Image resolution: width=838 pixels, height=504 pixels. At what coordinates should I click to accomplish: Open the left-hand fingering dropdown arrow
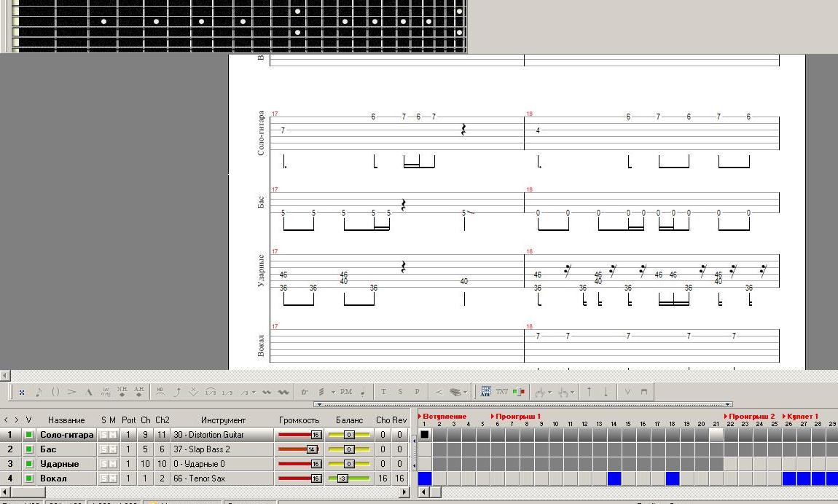549,392
